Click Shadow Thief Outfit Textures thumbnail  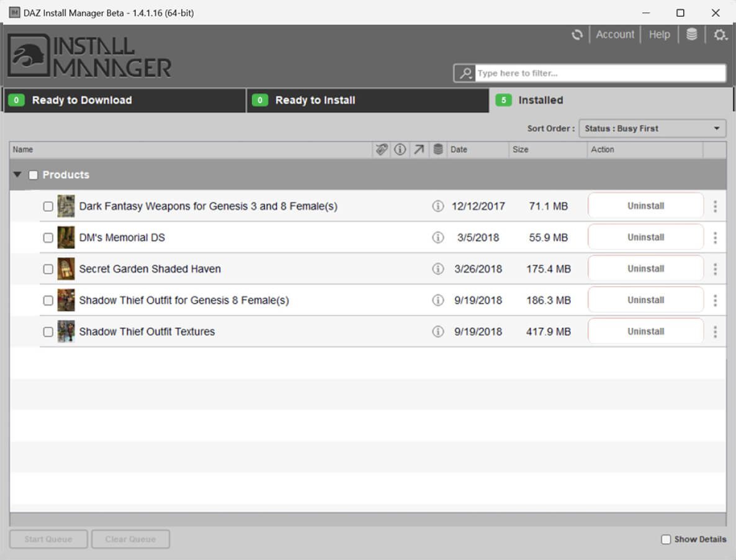coord(66,332)
